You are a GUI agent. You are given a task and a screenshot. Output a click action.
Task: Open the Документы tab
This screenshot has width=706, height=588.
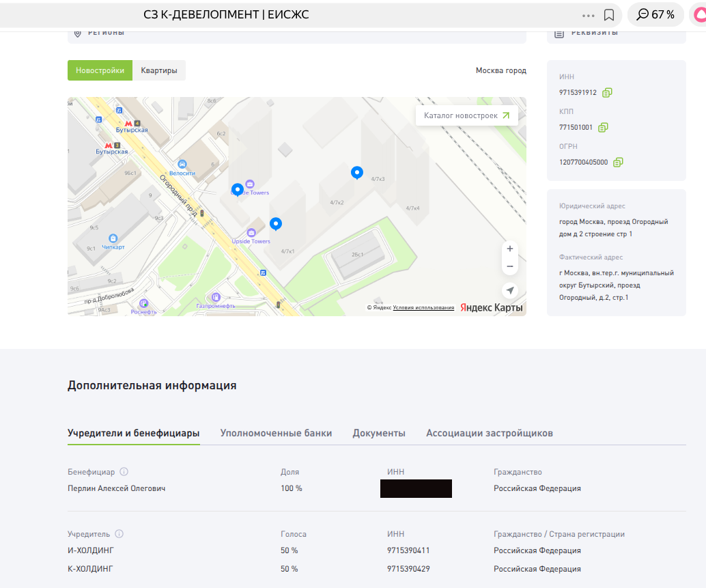[379, 433]
